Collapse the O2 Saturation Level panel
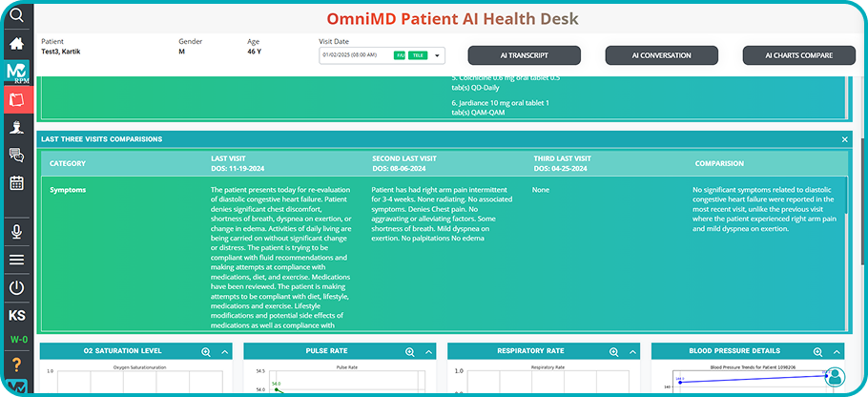868x397 pixels. [225, 351]
